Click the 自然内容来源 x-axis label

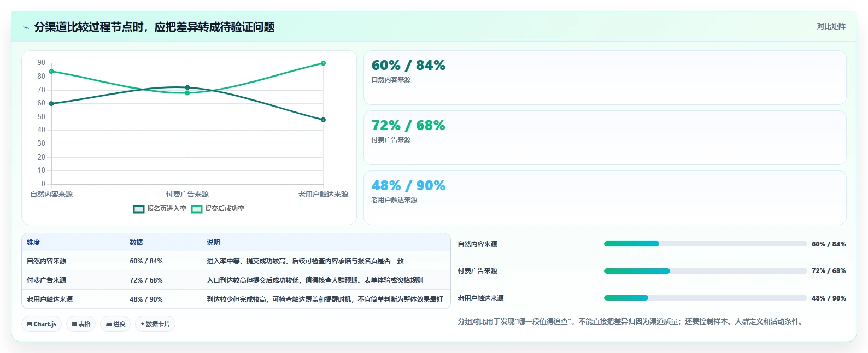point(51,195)
